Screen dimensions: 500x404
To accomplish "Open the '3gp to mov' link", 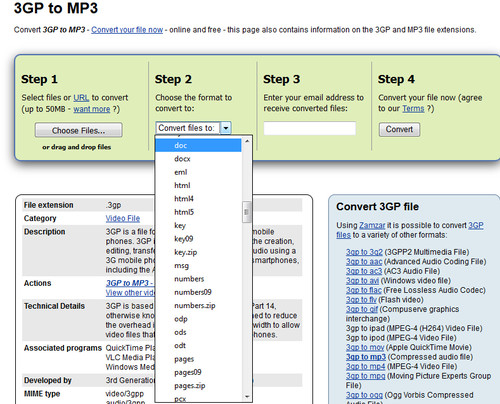I will pos(365,347).
